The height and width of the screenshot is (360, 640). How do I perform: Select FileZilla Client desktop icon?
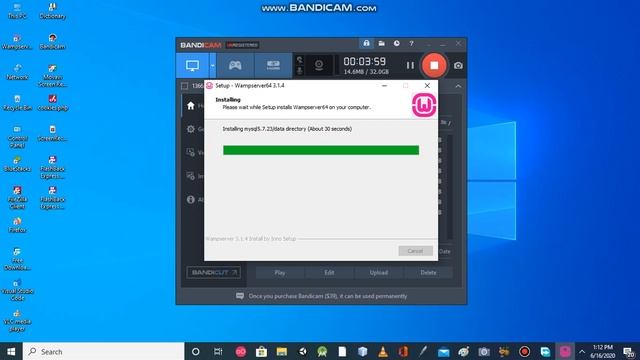17,198
